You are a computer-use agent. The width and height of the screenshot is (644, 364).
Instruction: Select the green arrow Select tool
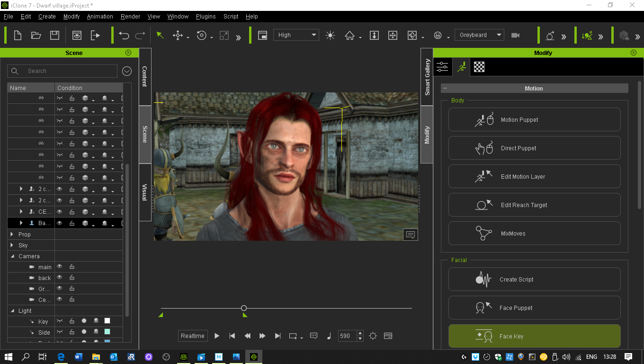tap(160, 35)
